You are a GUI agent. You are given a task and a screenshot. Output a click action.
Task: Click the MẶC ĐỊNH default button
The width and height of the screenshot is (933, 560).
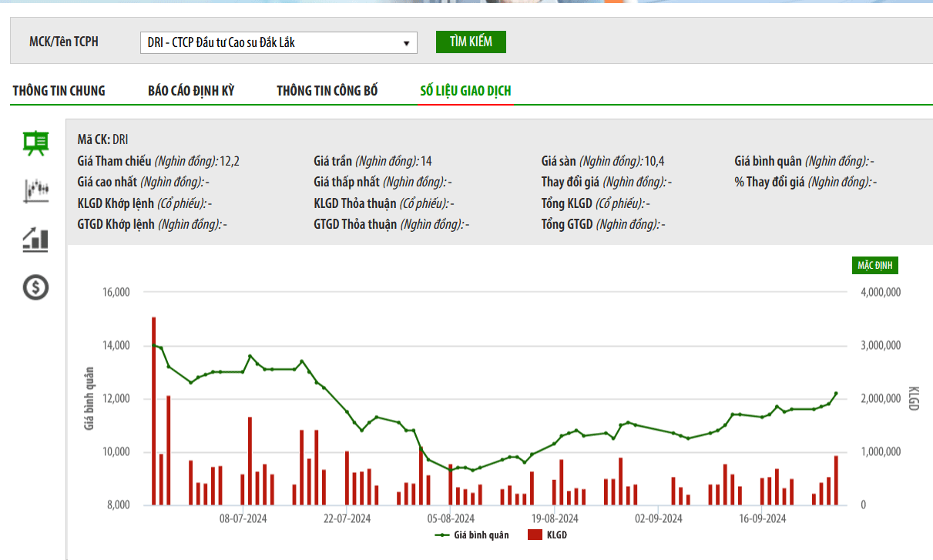coord(874,266)
